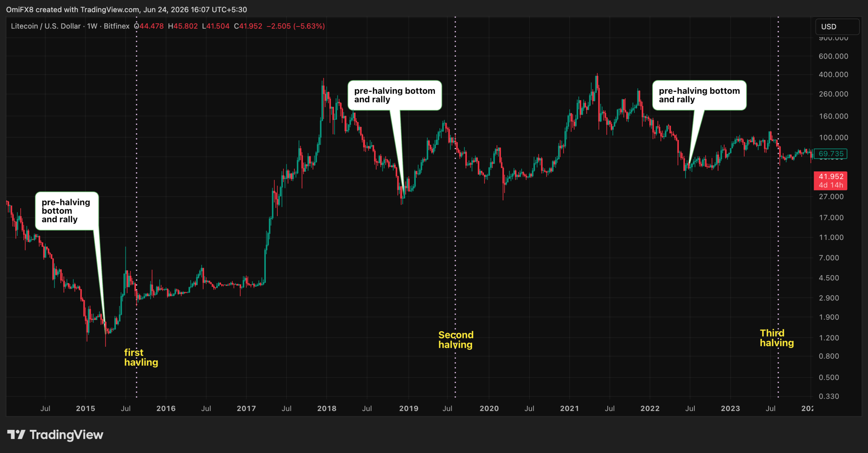This screenshot has width=868, height=453.
Task: Click the TradingView logo icon
Action: click(x=16, y=435)
